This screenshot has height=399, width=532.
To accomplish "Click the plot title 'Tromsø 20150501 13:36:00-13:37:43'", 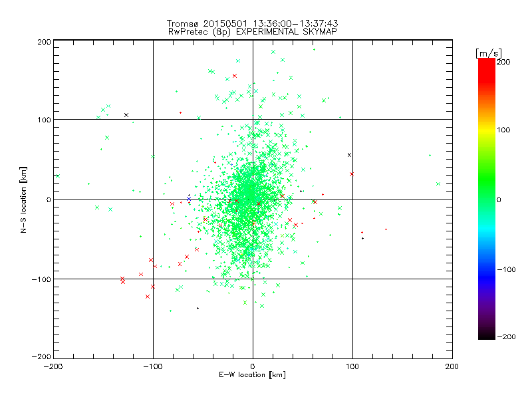I will (x=252, y=23).
